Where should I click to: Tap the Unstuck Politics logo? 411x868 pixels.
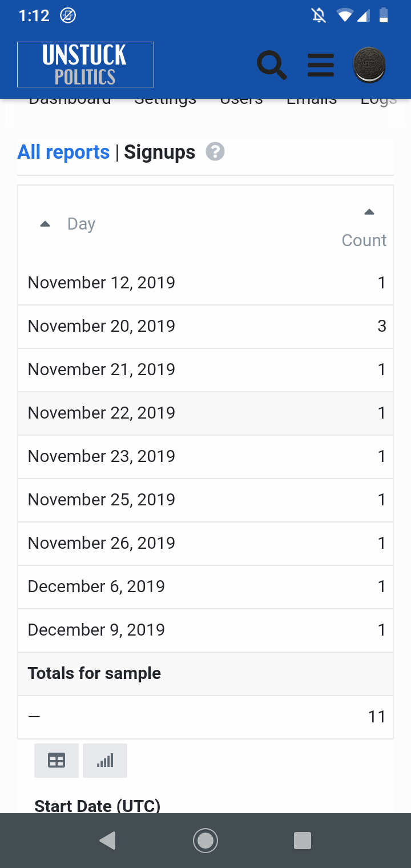(x=86, y=65)
